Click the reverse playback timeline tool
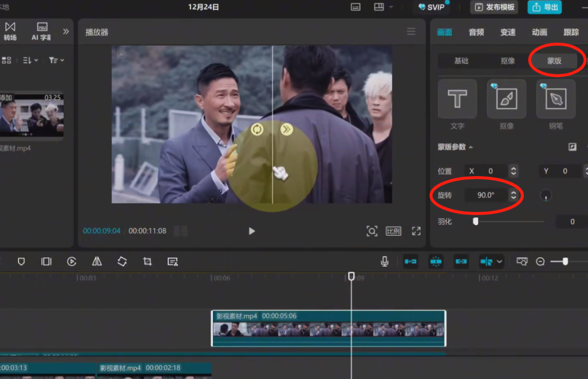 [x=72, y=262]
